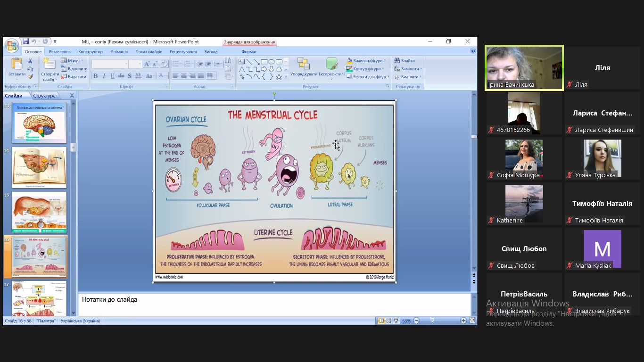Open PowerPoint help question mark icon

[473, 51]
